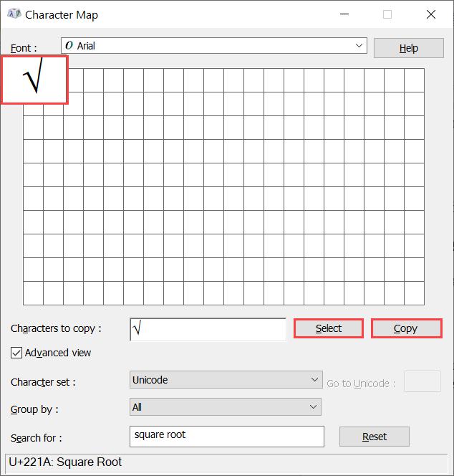This screenshot has width=454, height=476.
Task: Click the Search for label
Action: click(x=36, y=438)
